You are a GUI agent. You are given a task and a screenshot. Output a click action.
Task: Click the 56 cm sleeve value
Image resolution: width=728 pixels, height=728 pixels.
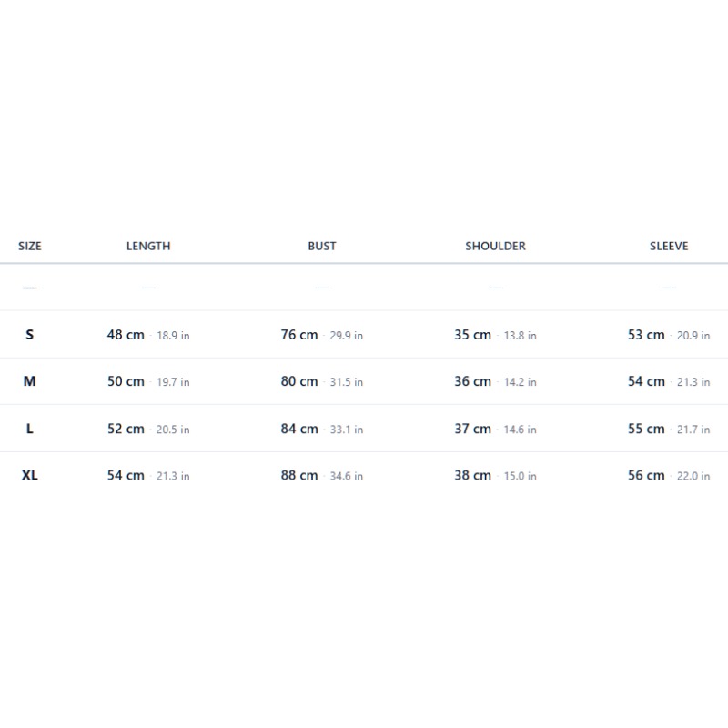click(x=646, y=475)
